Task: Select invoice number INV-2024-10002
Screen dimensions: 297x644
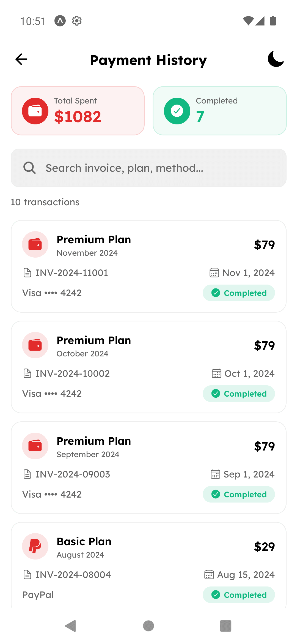Action: pyautogui.click(x=72, y=374)
